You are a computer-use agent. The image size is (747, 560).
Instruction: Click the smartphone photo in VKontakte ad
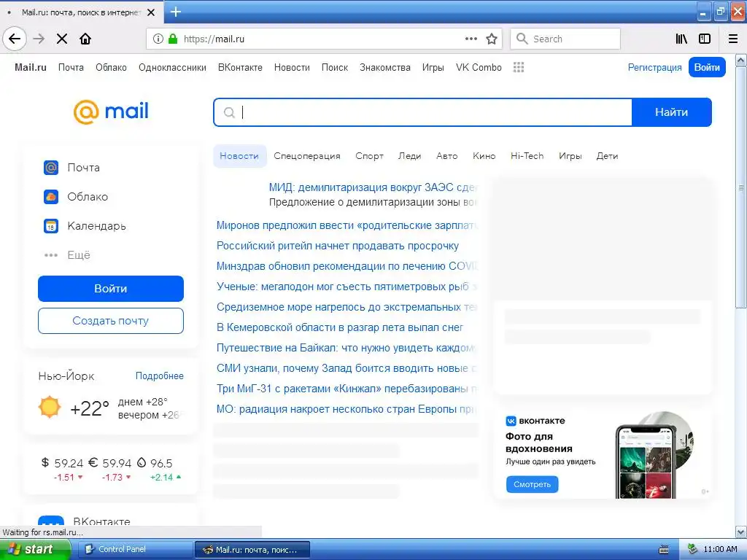pyautogui.click(x=646, y=462)
